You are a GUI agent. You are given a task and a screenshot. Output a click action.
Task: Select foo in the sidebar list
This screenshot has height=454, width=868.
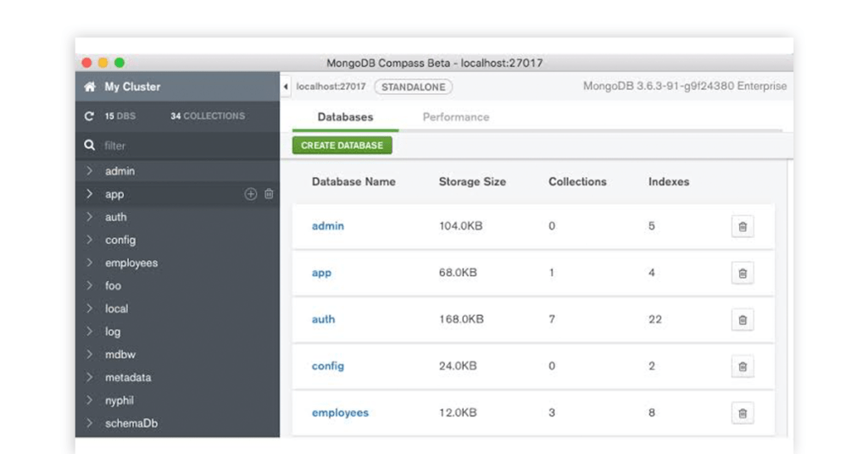click(x=113, y=285)
